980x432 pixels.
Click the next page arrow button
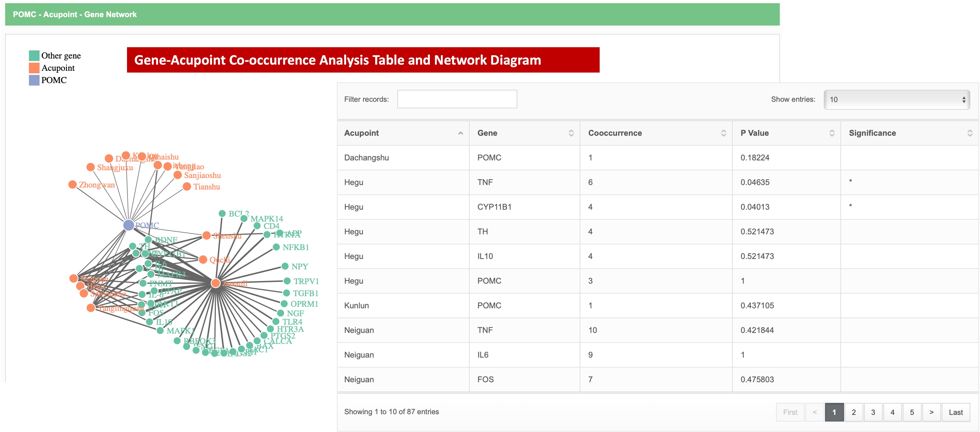[x=931, y=412]
